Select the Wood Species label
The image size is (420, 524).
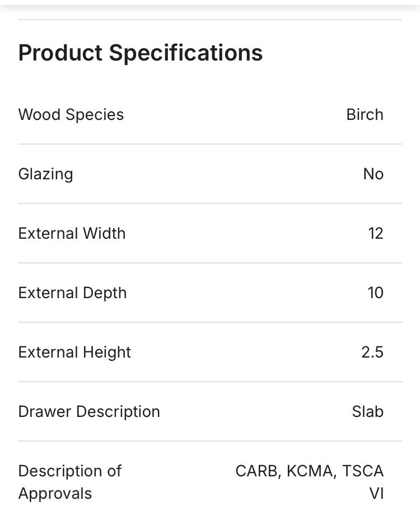click(71, 115)
